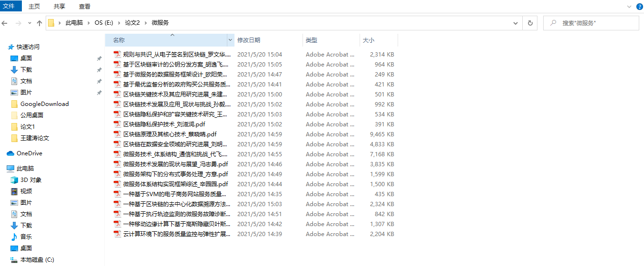Open 本地磁盘 (C:) drive in sidebar
Viewport: 644px width, 266px height.
pyautogui.click(x=14, y=260)
